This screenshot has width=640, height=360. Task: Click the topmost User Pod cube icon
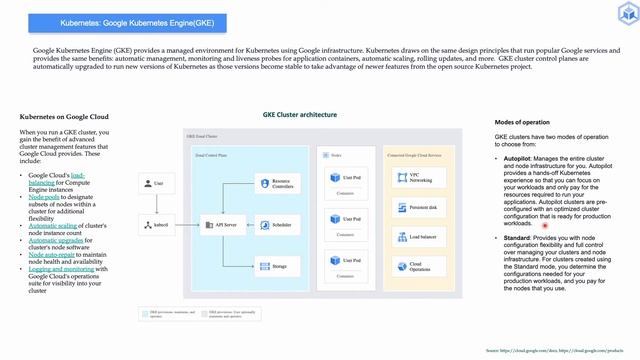click(x=335, y=178)
